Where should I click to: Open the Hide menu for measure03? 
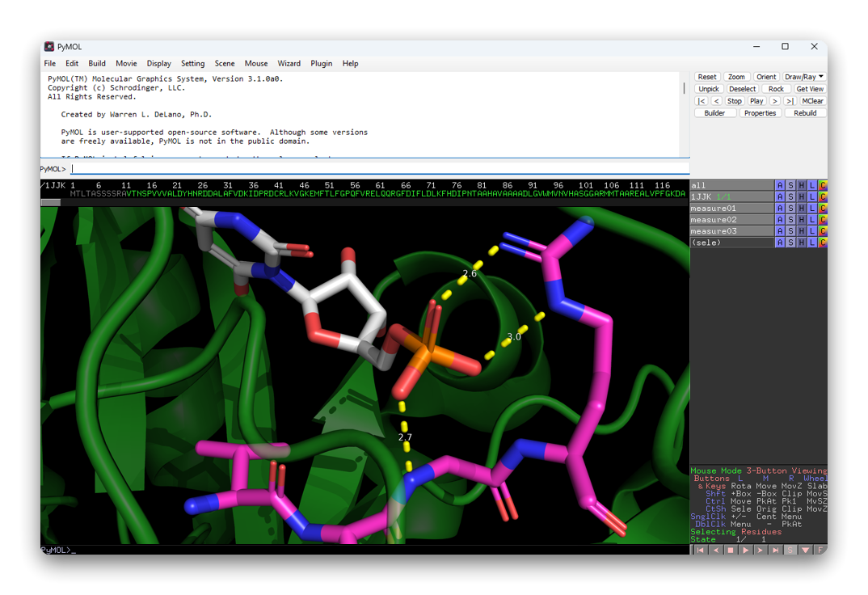[802, 230]
